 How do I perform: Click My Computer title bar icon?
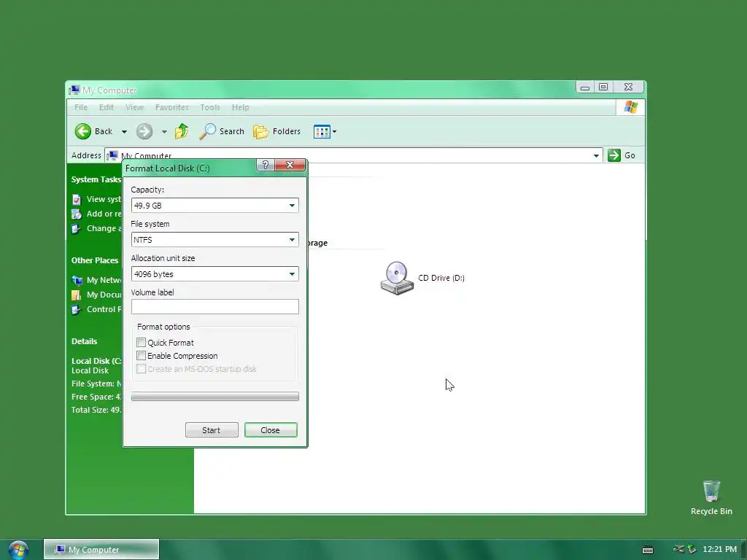[74, 90]
